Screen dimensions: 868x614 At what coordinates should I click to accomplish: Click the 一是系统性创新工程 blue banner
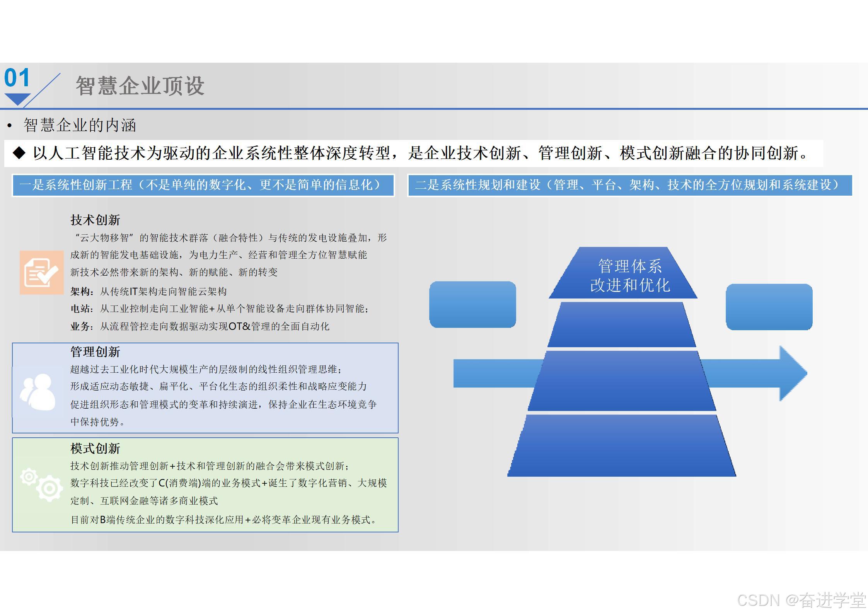coord(203,185)
